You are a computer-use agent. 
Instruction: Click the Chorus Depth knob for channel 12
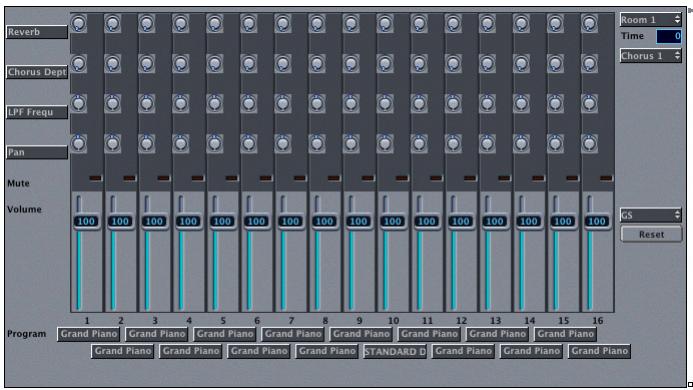453,64
